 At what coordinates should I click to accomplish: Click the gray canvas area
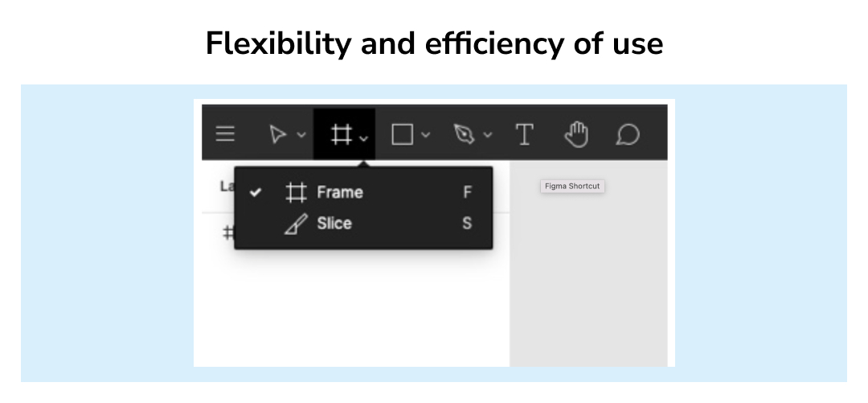coord(588,278)
